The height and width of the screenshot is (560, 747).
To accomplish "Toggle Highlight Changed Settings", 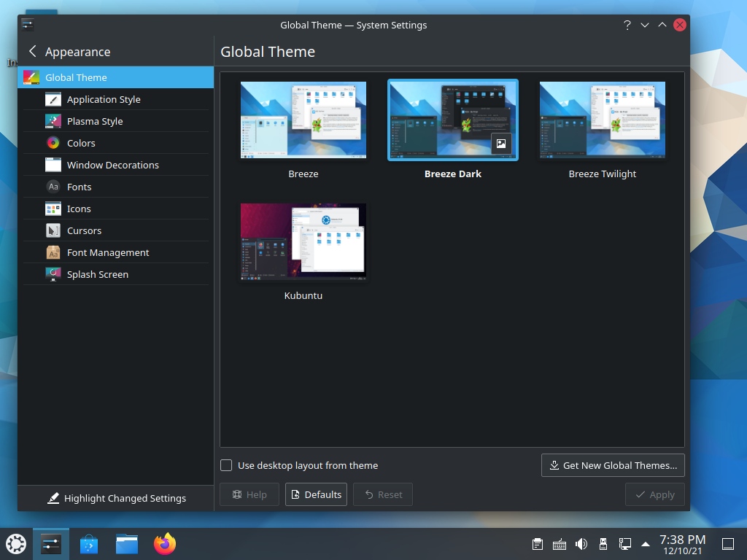I will click(116, 498).
